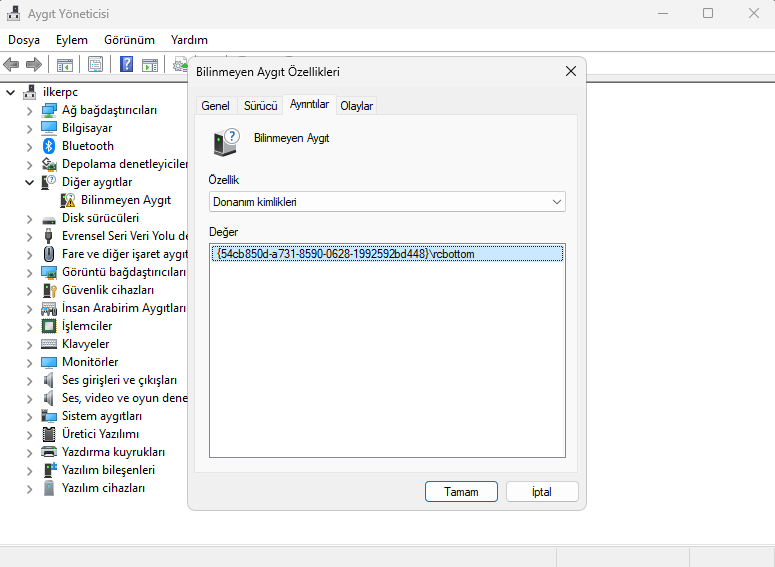Expand the Ağ bağdaştırıcıları category
Image resolution: width=775 pixels, height=567 pixels.
(29, 111)
